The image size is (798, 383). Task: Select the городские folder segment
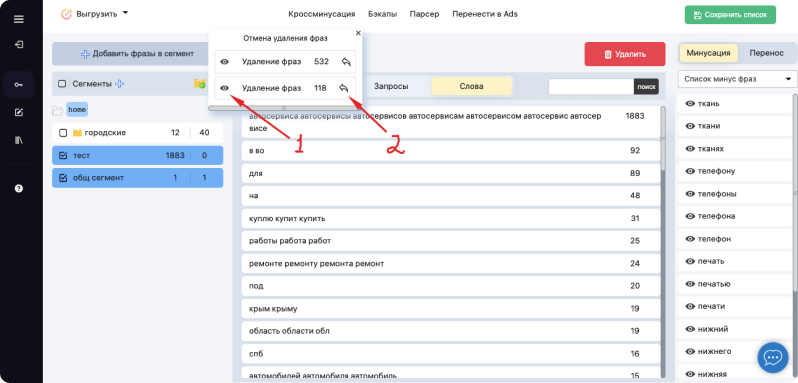point(137,133)
